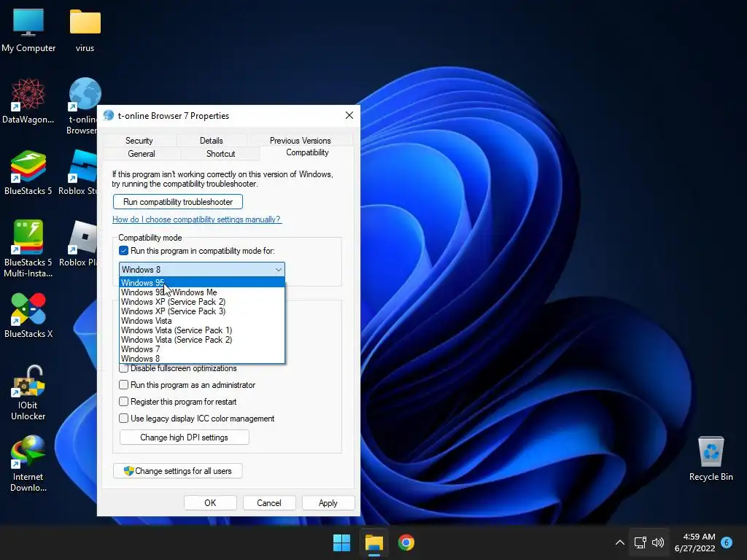The width and height of the screenshot is (747, 560).
Task: Confirm with the OK button
Action: pyautogui.click(x=210, y=503)
